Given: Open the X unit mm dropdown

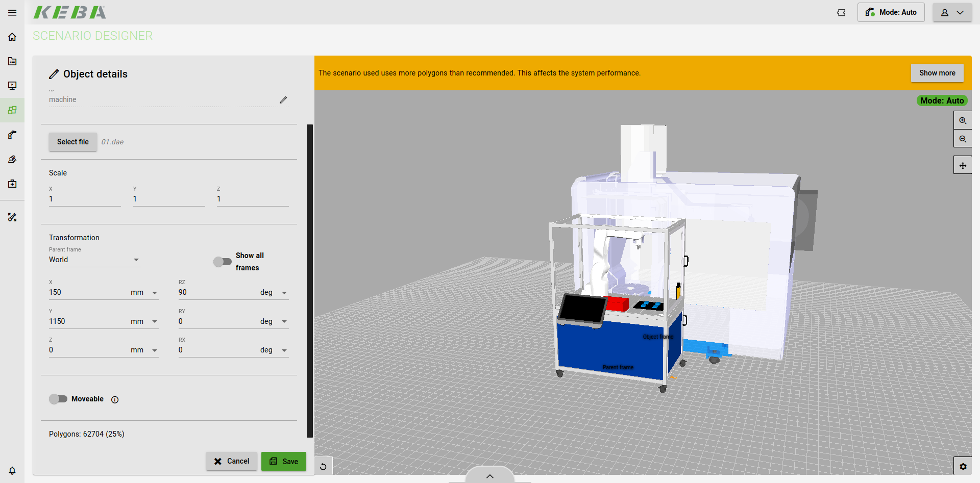Looking at the screenshot, I should coord(145,293).
